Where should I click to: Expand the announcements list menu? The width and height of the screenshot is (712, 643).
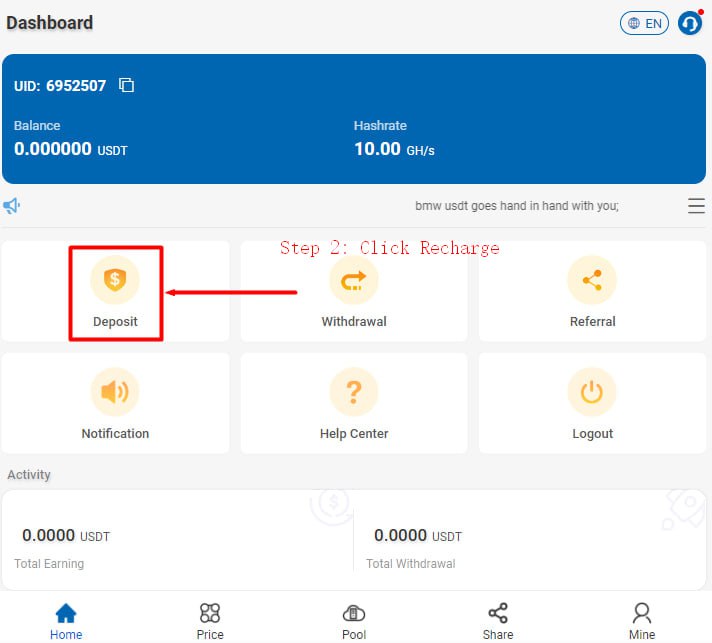pos(696,206)
